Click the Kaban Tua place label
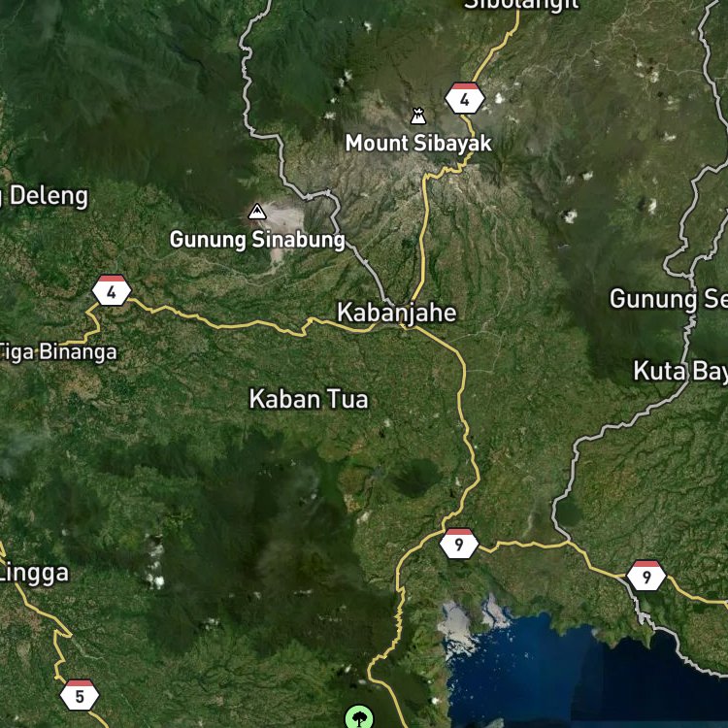The image size is (728, 728). (309, 399)
